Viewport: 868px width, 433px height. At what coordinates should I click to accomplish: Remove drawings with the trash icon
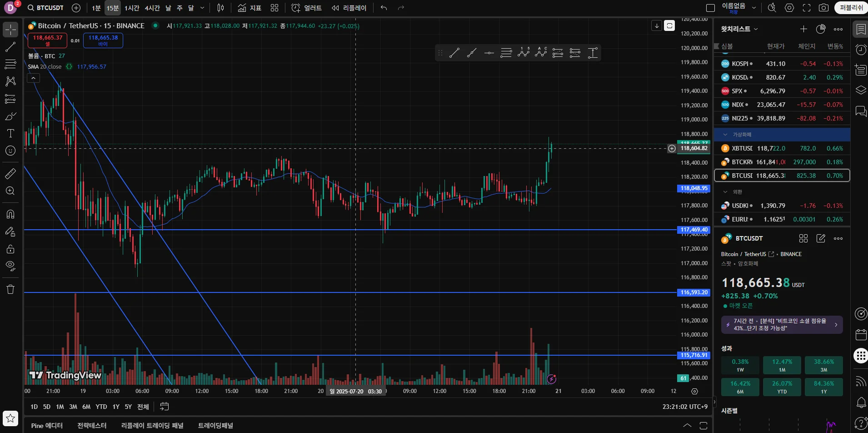10,289
